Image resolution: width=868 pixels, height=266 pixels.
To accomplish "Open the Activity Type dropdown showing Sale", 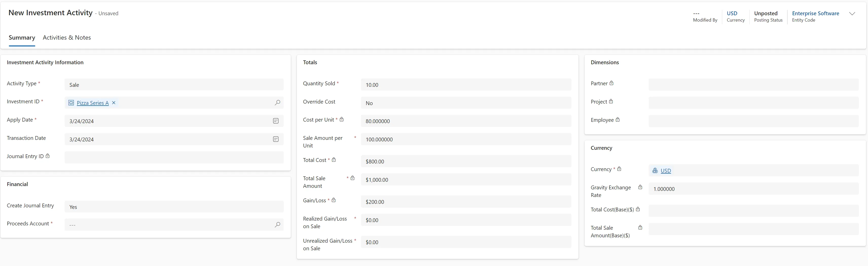I will click(x=174, y=84).
